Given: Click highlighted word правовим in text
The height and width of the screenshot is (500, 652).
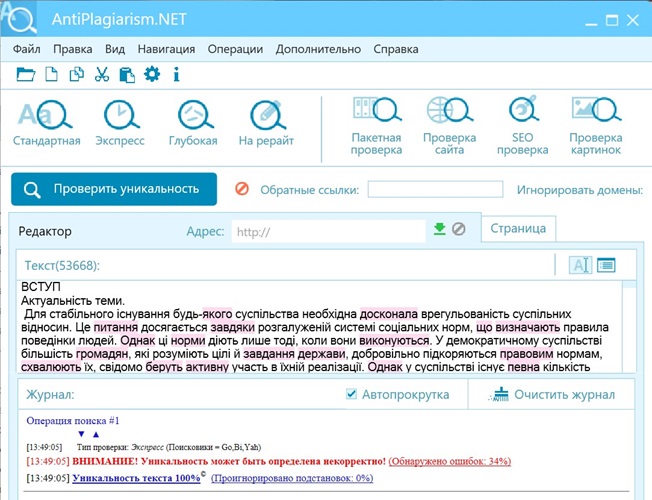Looking at the screenshot, I should [x=526, y=354].
